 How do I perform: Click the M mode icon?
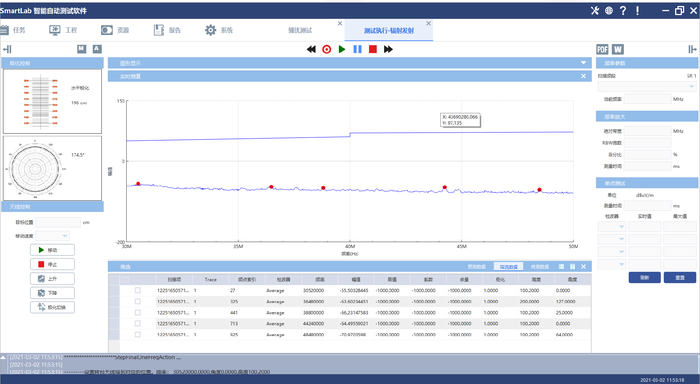[x=81, y=49]
